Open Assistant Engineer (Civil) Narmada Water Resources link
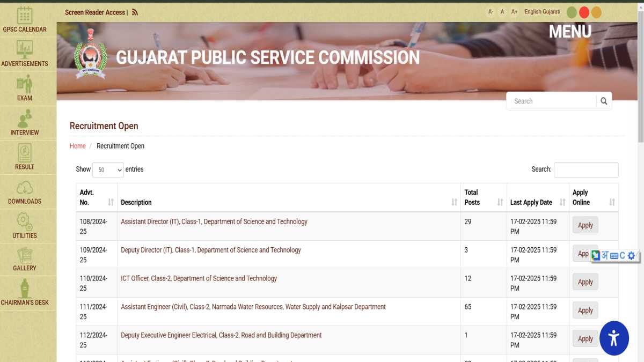 [x=253, y=307]
